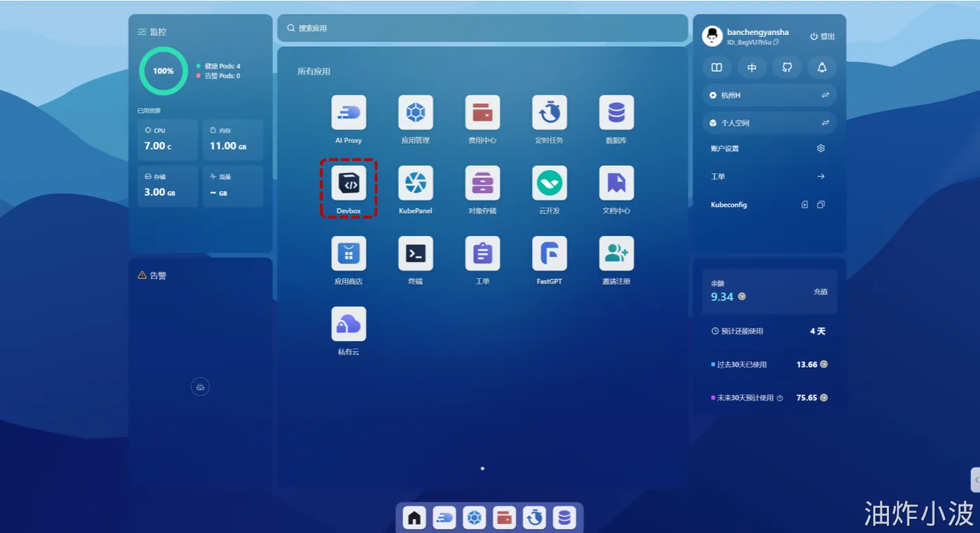Open the timer clock icon in the dock
The image size is (980, 533).
tap(534, 518)
